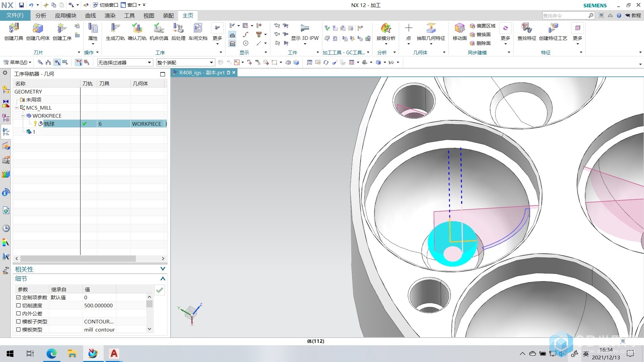The width and height of the screenshot is (644, 362).
Task: Click the save icon in title bar
Action: point(21,5)
